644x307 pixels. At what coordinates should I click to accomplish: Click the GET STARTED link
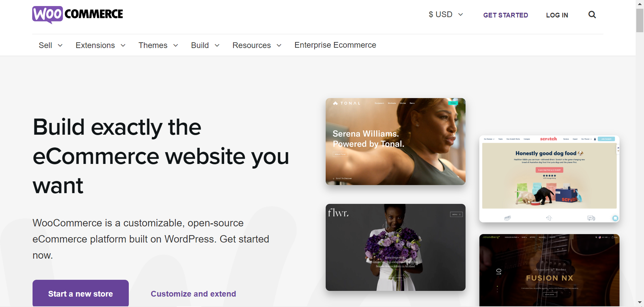[505, 15]
